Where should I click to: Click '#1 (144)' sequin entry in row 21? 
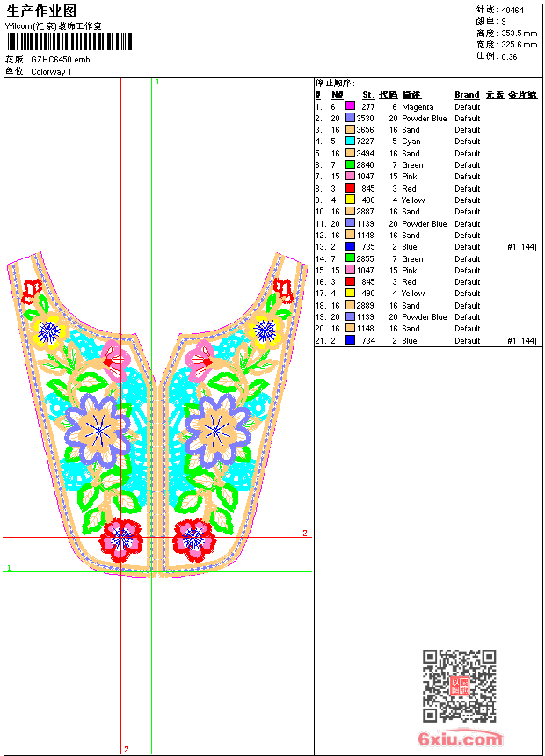522,341
